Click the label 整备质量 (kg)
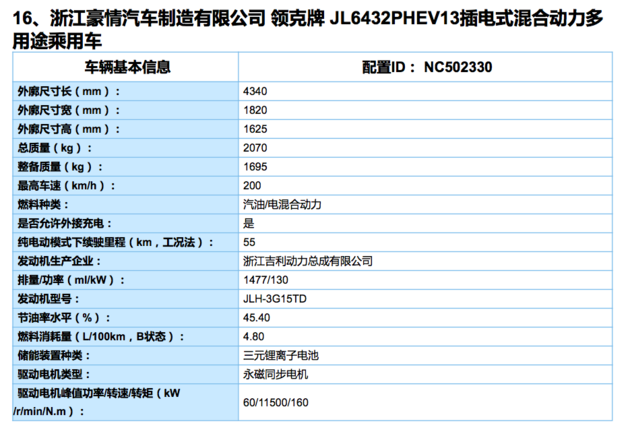630x438 pixels. click(x=60, y=167)
